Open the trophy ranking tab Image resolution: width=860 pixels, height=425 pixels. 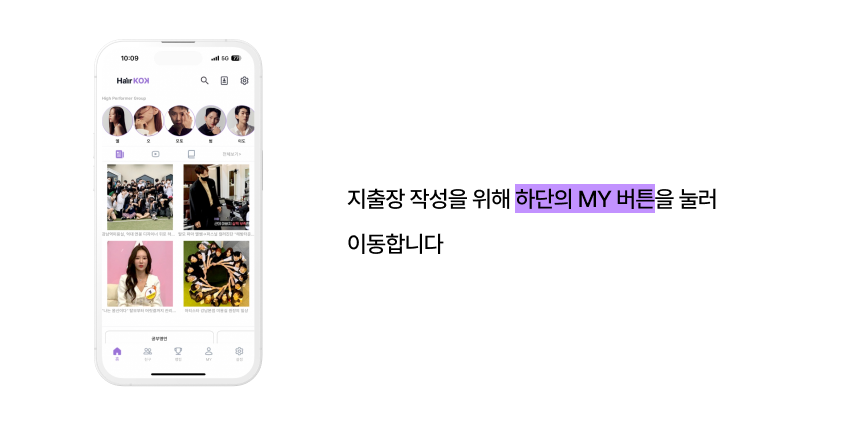[178, 354]
